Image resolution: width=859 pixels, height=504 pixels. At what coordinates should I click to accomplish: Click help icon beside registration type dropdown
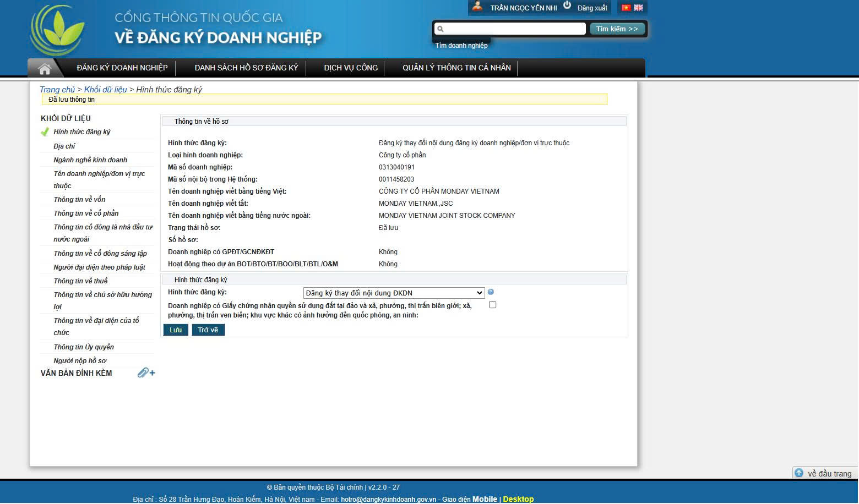click(x=491, y=292)
